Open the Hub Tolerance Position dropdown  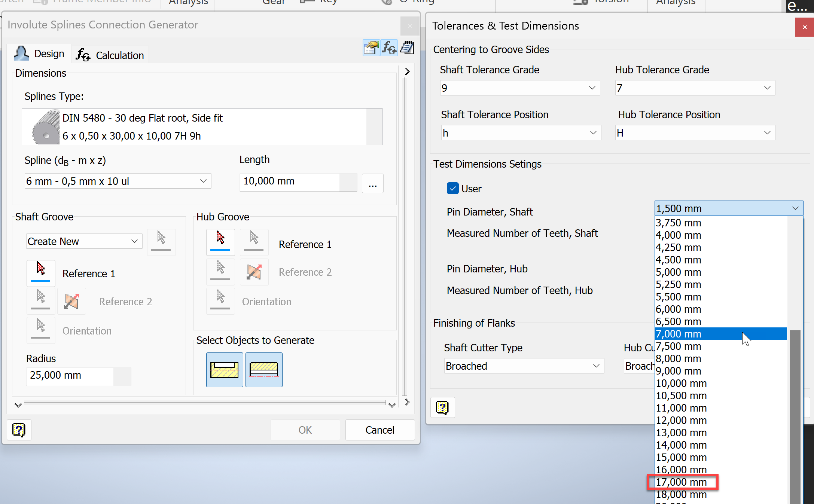click(767, 133)
